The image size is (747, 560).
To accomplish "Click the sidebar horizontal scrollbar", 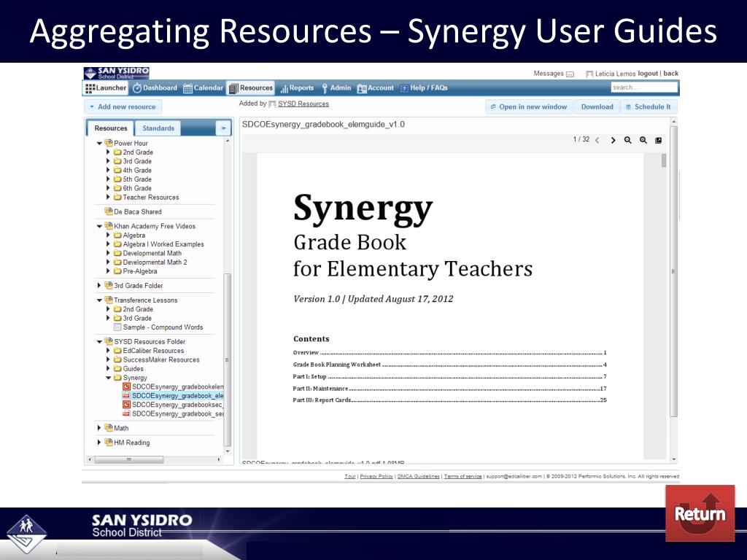I will [129, 459].
